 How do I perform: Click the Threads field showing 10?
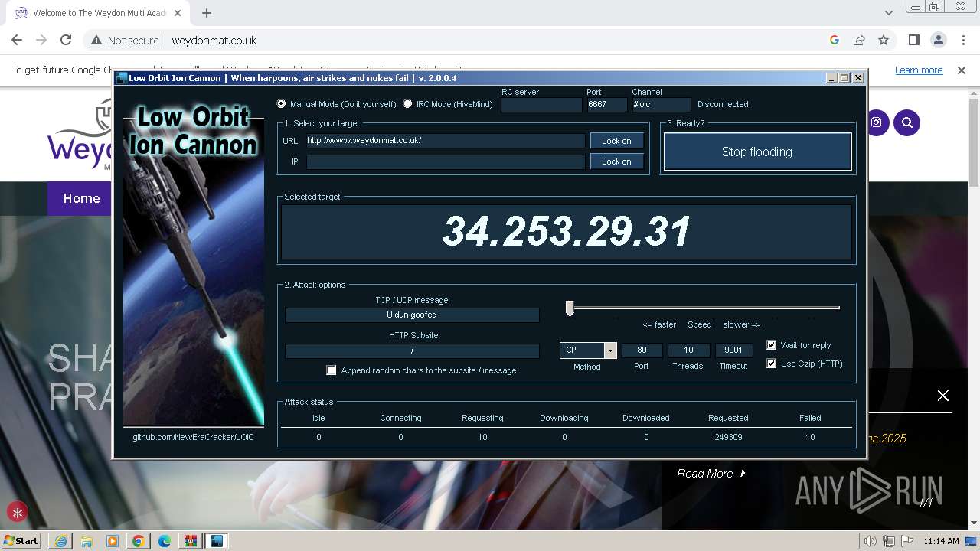tap(688, 350)
